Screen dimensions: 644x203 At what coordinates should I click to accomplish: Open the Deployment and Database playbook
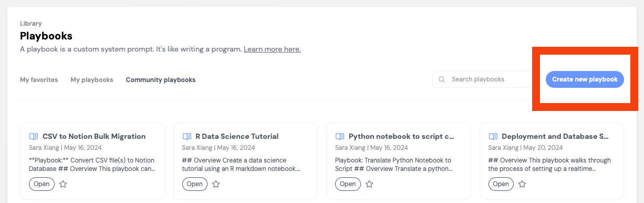[x=501, y=184]
